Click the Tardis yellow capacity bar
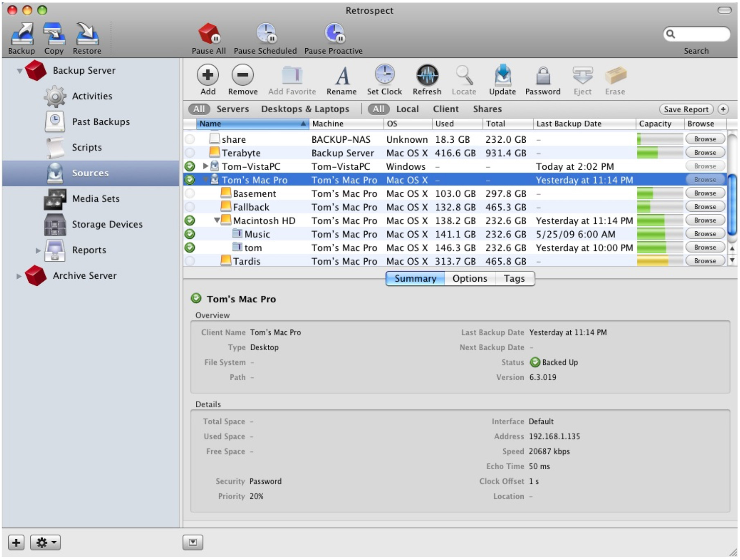 tap(660, 261)
